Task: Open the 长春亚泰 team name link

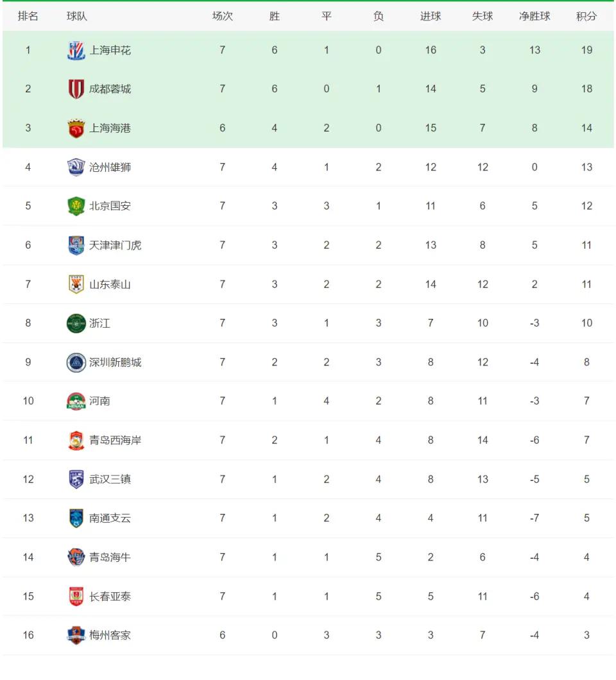Action: [x=110, y=597]
